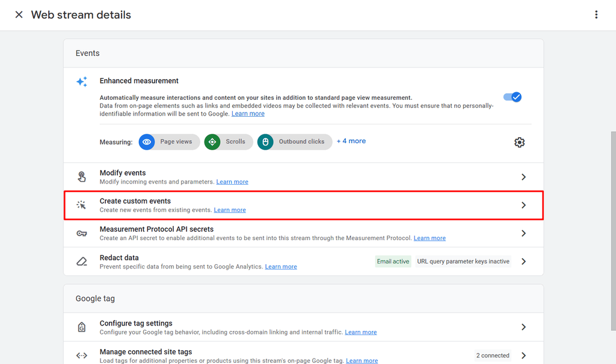
Task: Click the Manage connected site tags code icon
Action: point(82,356)
